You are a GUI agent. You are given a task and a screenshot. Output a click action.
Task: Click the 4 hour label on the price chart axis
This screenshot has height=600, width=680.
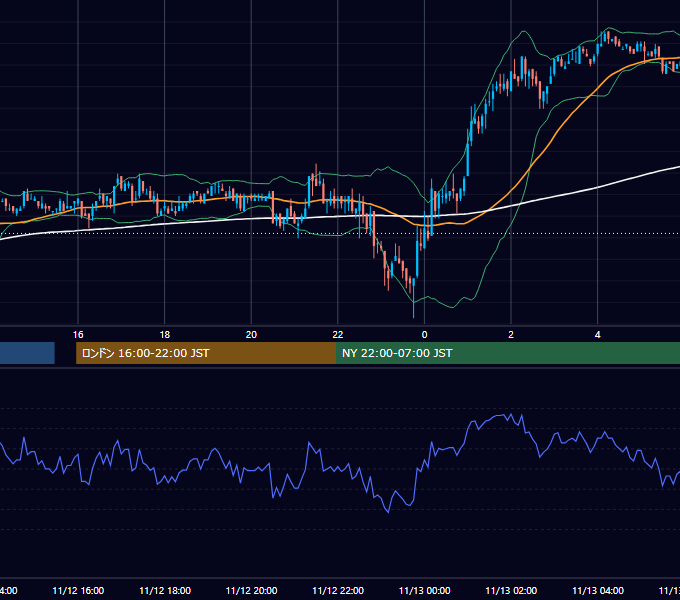click(x=598, y=335)
